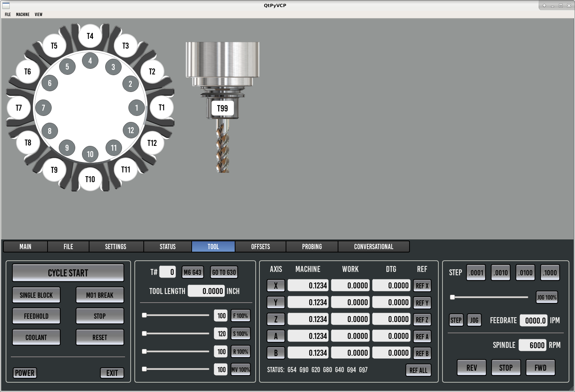Click the T# tool number field
The height and width of the screenshot is (392, 575).
pos(167,272)
